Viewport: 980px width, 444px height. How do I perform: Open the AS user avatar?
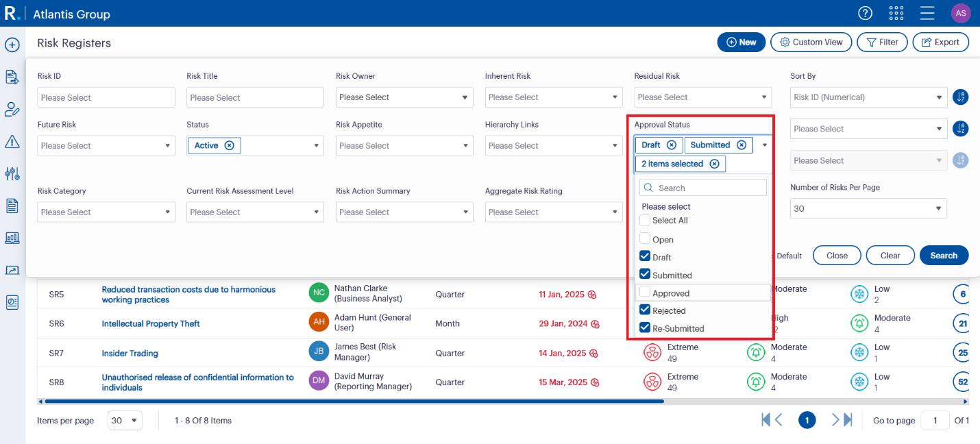point(961,13)
